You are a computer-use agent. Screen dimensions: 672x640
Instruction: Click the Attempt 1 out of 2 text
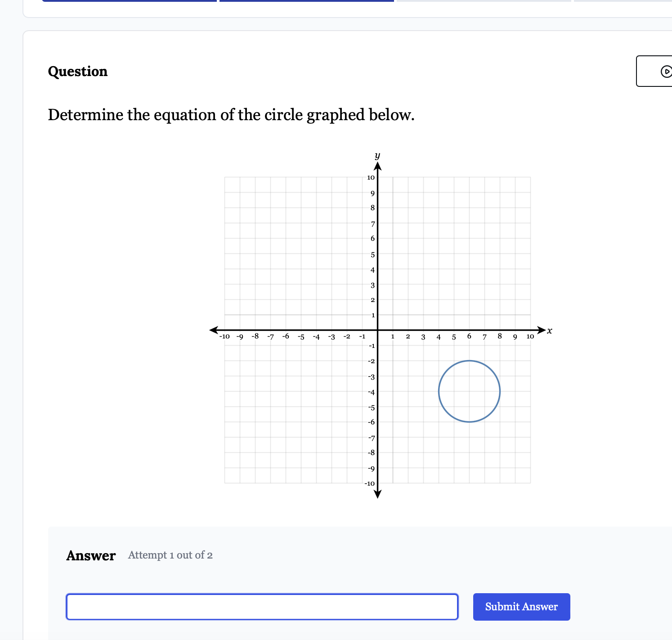(x=170, y=555)
